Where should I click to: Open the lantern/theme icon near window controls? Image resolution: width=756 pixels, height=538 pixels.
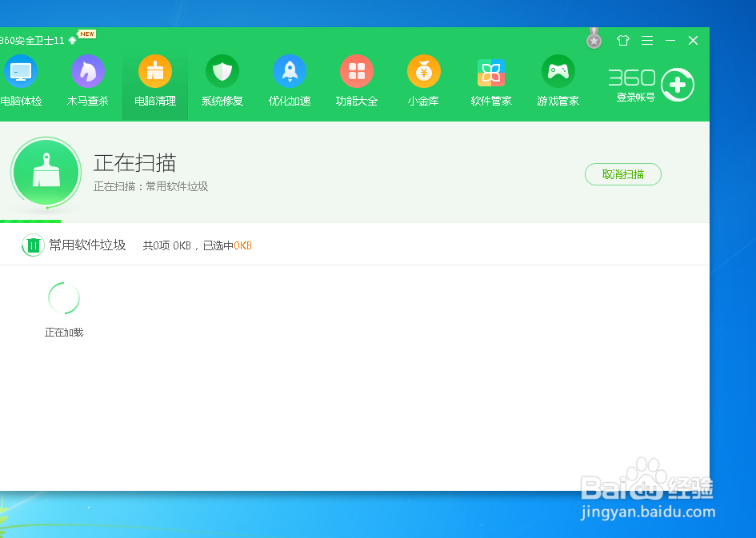click(623, 39)
